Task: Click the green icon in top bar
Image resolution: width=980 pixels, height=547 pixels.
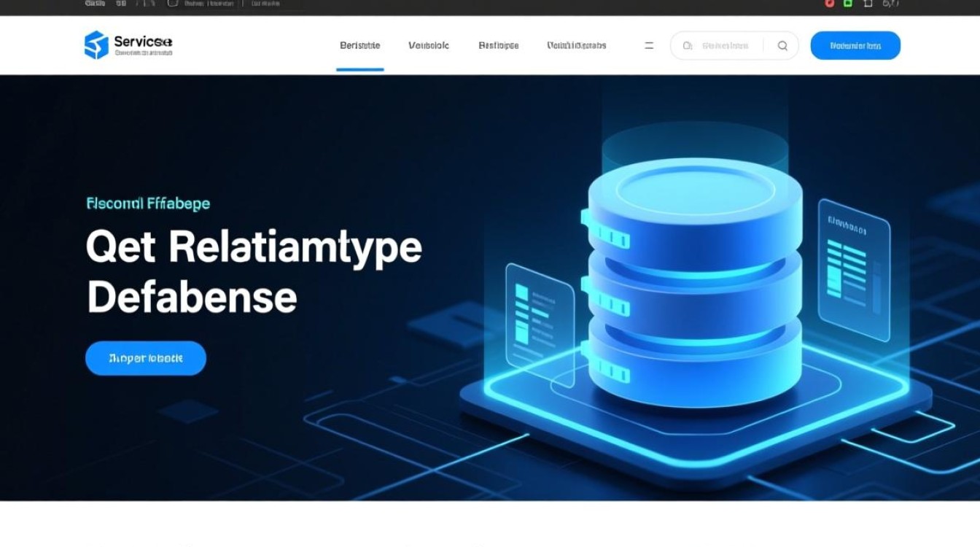Action: coord(848,4)
